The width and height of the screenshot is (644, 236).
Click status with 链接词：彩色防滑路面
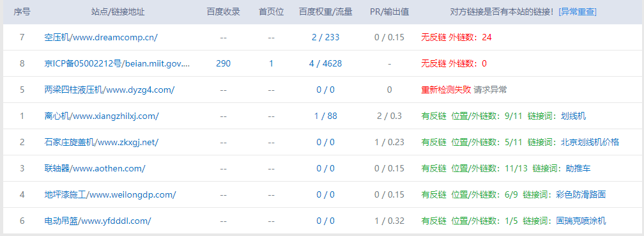(x=514, y=195)
